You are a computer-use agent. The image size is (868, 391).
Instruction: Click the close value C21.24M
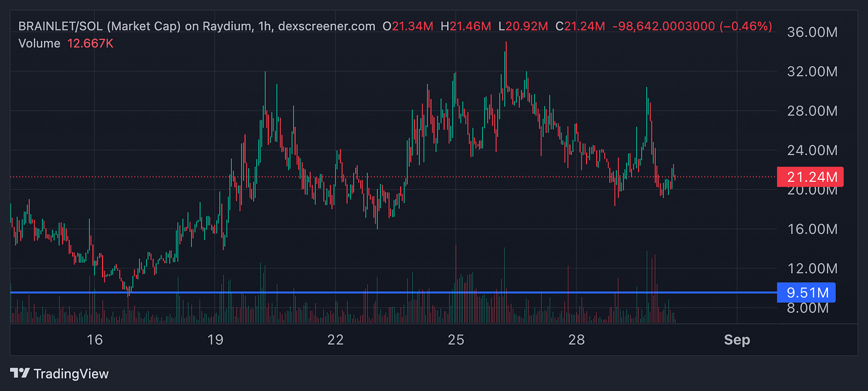(580, 26)
